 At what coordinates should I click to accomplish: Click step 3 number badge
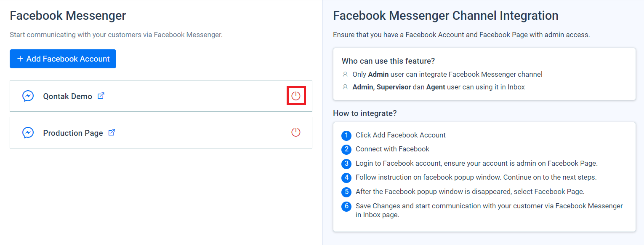pos(346,164)
